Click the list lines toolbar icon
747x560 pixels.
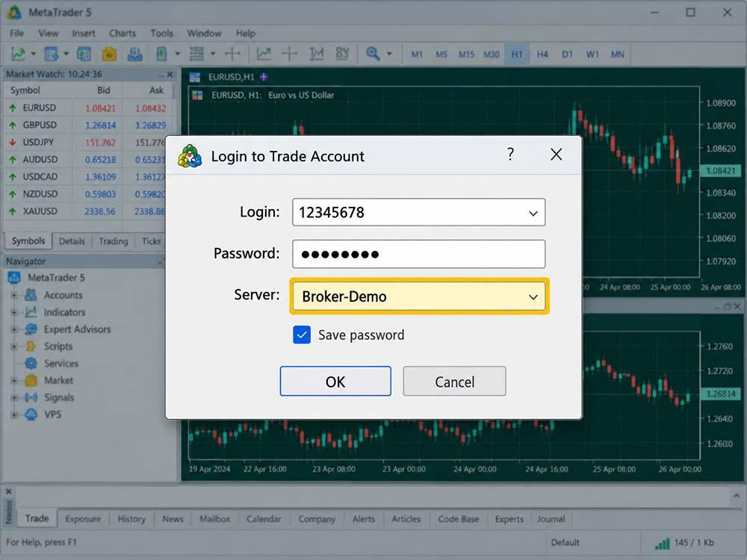pos(196,54)
